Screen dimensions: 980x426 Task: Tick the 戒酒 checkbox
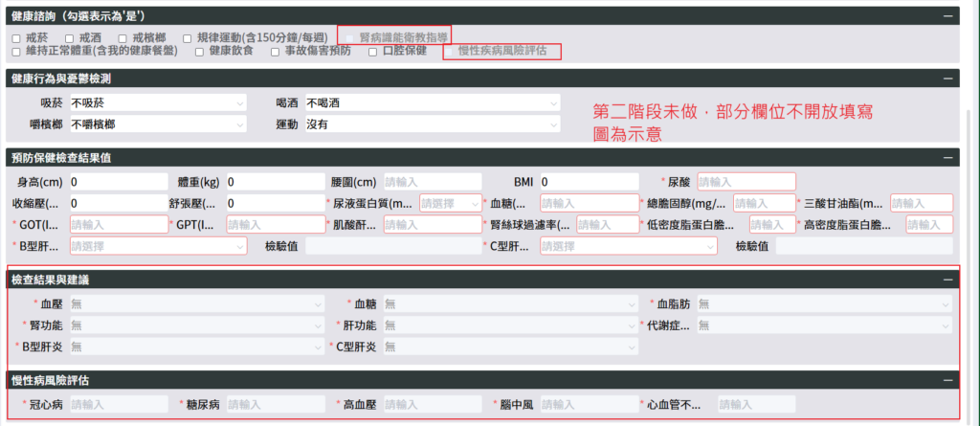(x=70, y=37)
